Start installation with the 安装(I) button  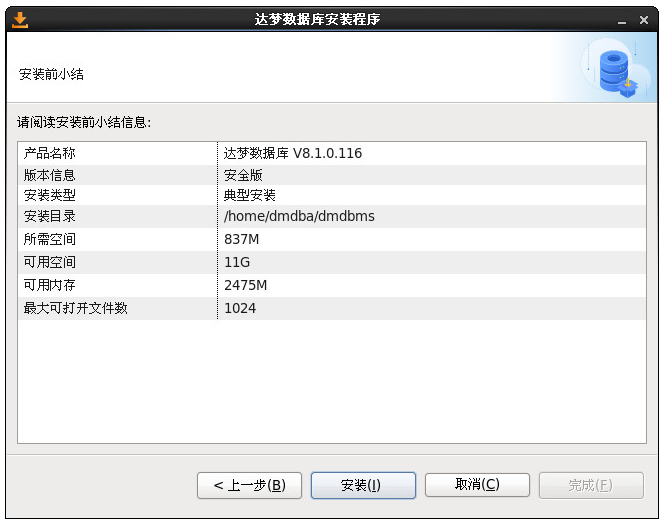(363, 485)
